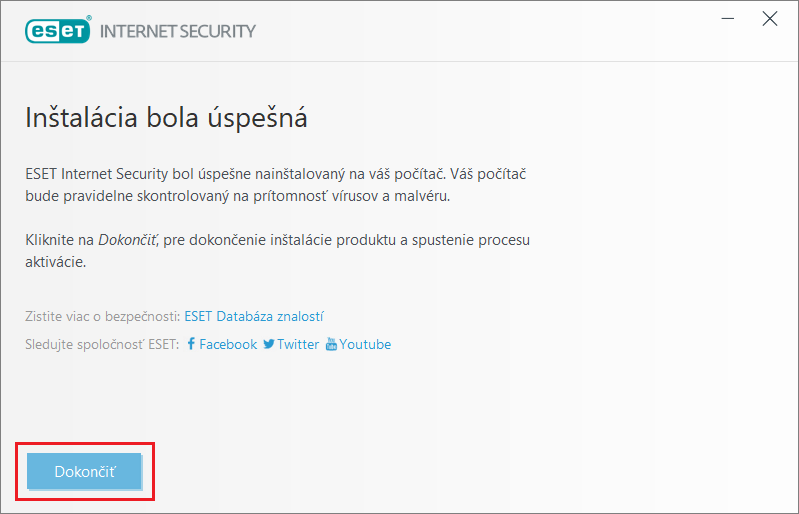Screen dimensions: 799x514
Task: Open the Facebook text link
Action: click(x=228, y=344)
